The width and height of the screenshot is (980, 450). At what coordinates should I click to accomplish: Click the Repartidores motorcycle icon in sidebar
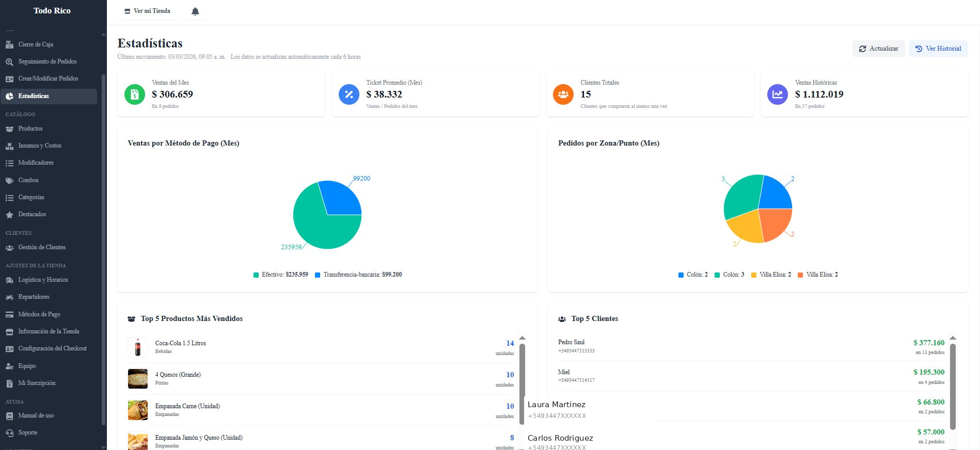9,297
